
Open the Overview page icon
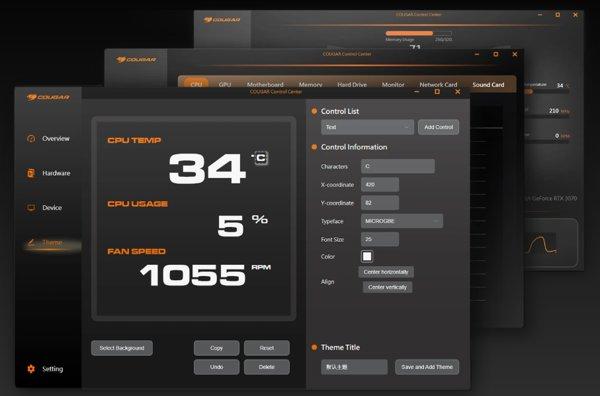point(31,139)
